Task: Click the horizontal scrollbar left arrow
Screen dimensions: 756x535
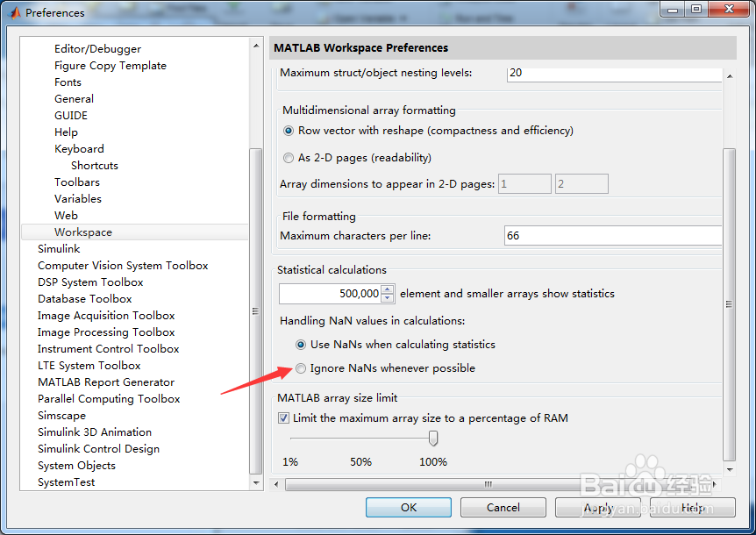Action: [276, 484]
